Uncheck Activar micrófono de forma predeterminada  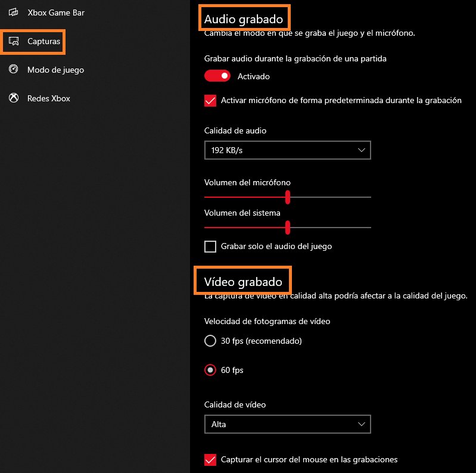click(210, 101)
